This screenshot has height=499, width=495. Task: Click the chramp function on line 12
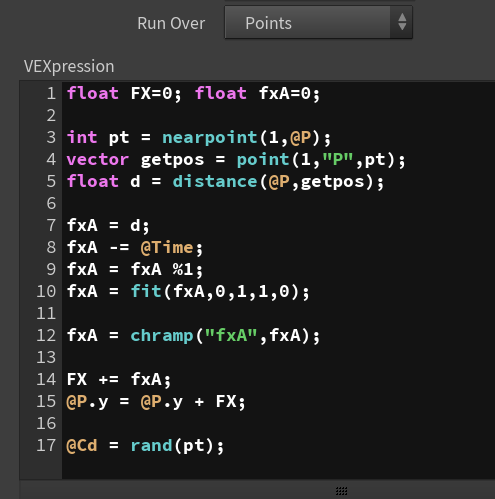(x=162, y=335)
